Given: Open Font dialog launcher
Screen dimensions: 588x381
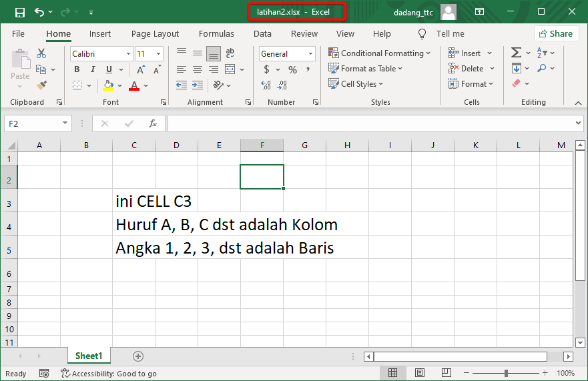Looking at the screenshot, I should pyautogui.click(x=164, y=102).
